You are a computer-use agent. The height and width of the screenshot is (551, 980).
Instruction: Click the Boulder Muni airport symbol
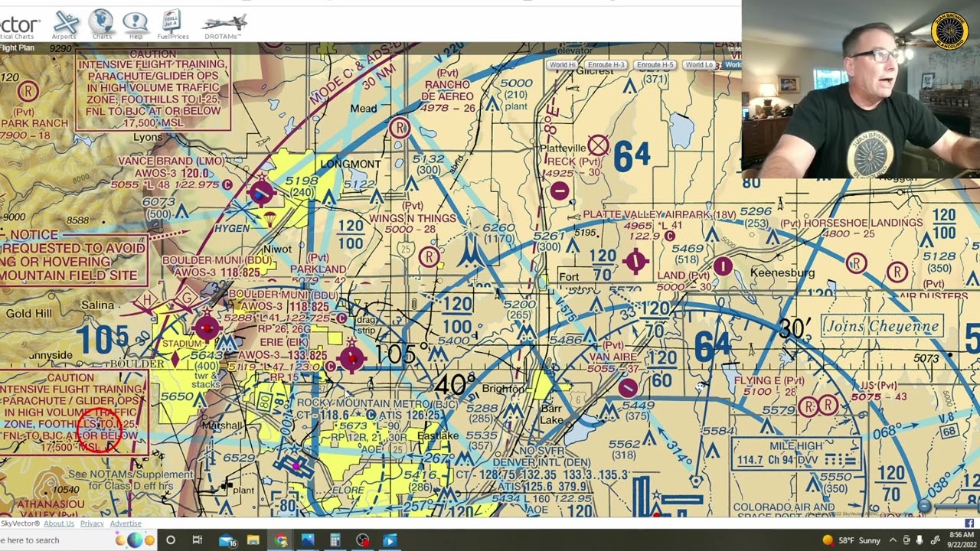(x=207, y=328)
